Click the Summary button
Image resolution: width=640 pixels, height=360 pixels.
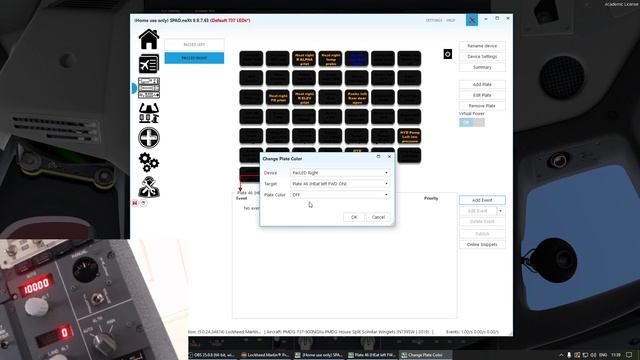[x=482, y=67]
